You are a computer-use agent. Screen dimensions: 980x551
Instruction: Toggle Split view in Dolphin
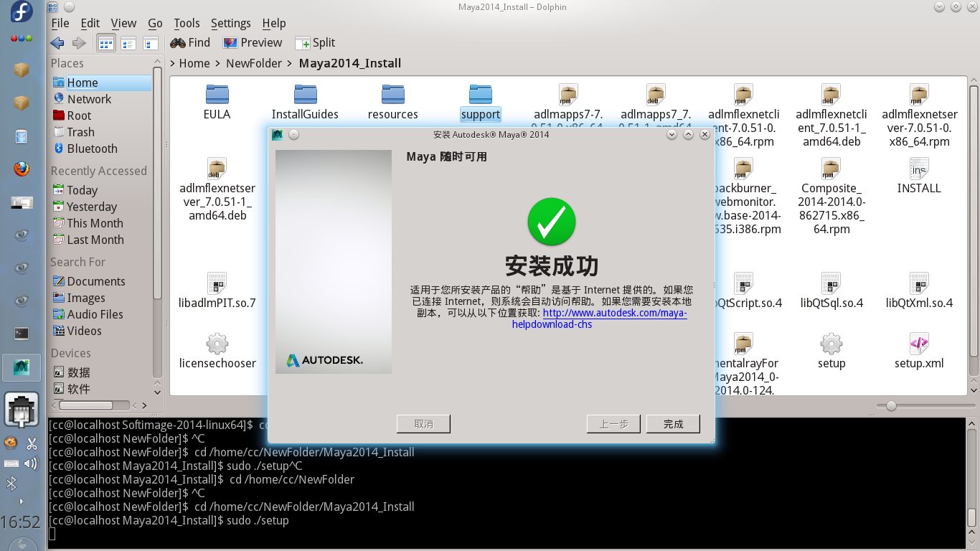point(315,43)
